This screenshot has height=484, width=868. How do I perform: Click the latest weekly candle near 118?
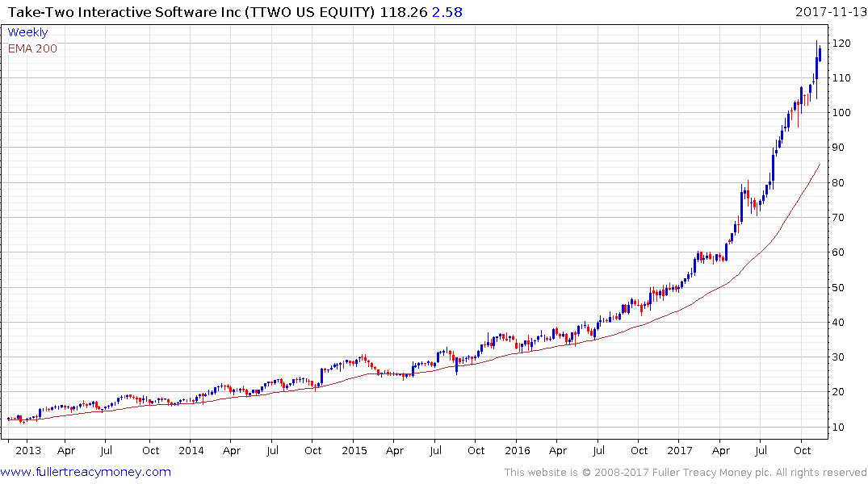click(x=820, y=54)
